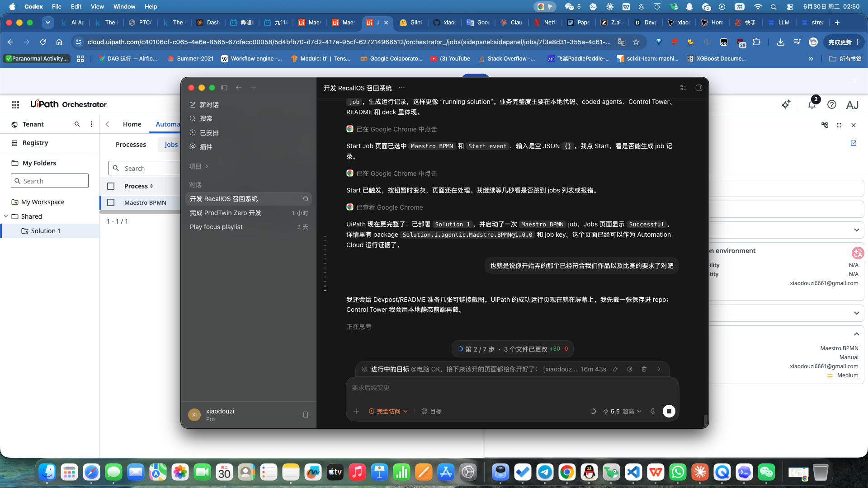Open job trace hierarchy icon in side panel
Image resolution: width=868 pixels, height=488 pixels.
[x=825, y=125]
